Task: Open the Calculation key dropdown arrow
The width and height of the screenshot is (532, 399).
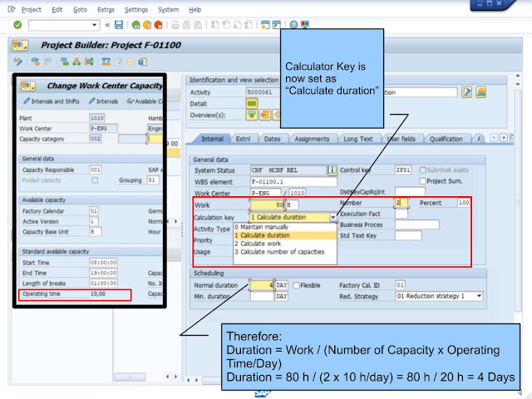Action: [333, 217]
